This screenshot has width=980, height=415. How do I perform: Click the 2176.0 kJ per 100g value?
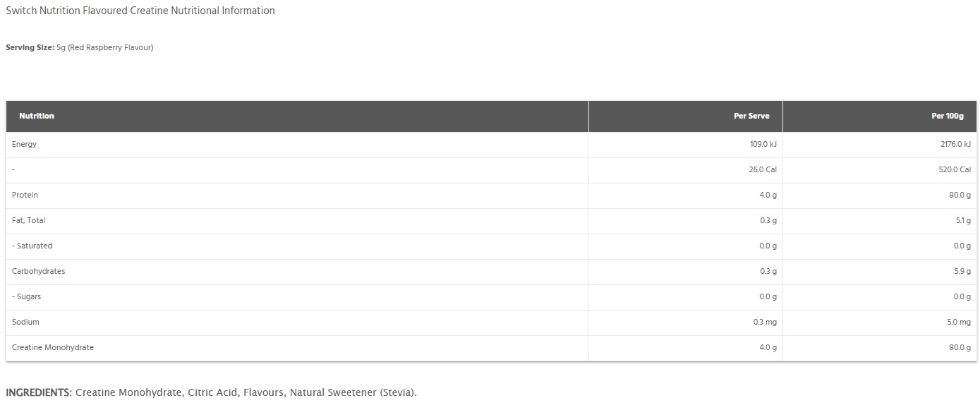point(955,144)
